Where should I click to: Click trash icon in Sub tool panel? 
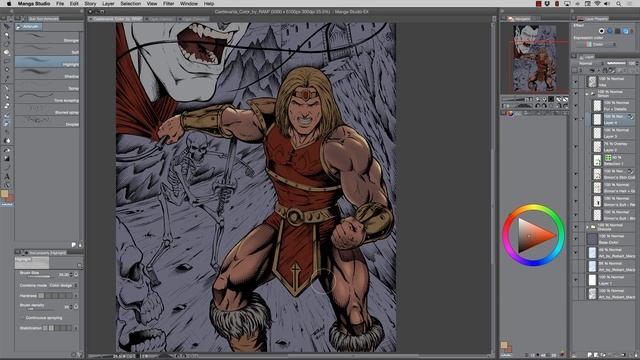click(80, 244)
